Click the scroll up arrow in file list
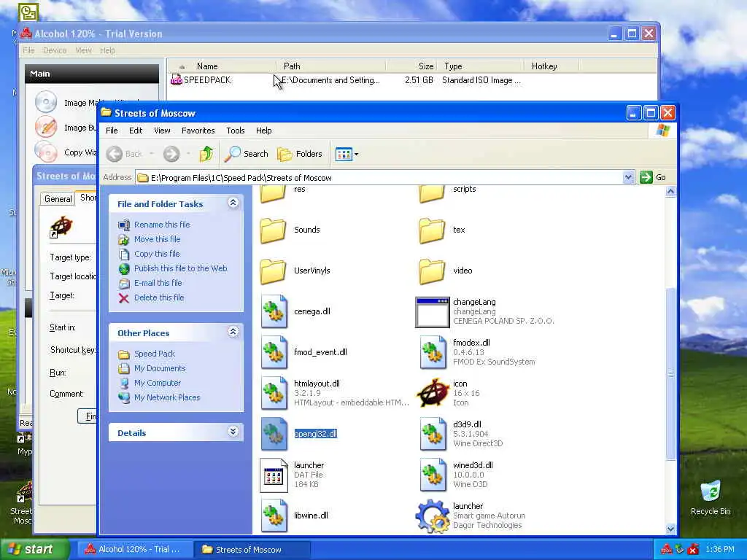 tap(670, 192)
